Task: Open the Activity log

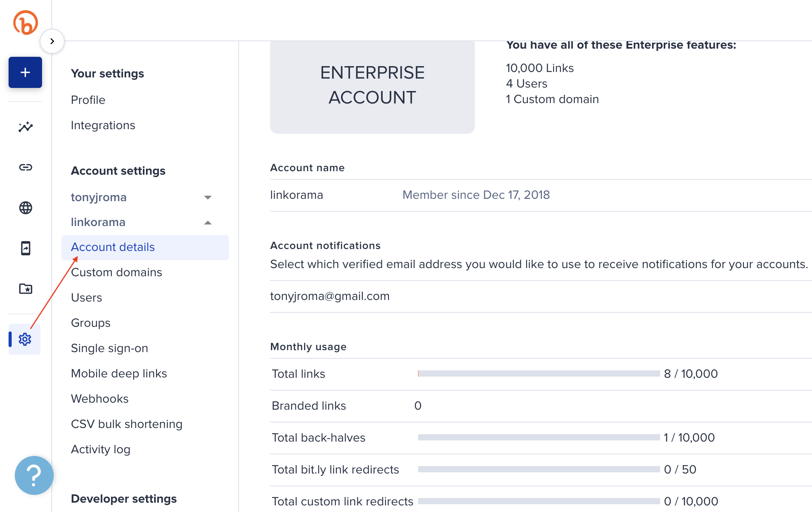Action: 100,449
